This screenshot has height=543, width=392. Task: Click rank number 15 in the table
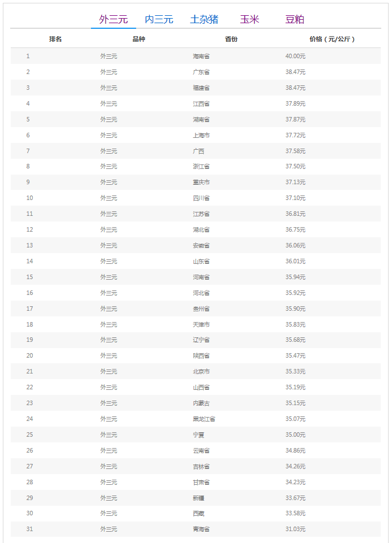(29, 277)
